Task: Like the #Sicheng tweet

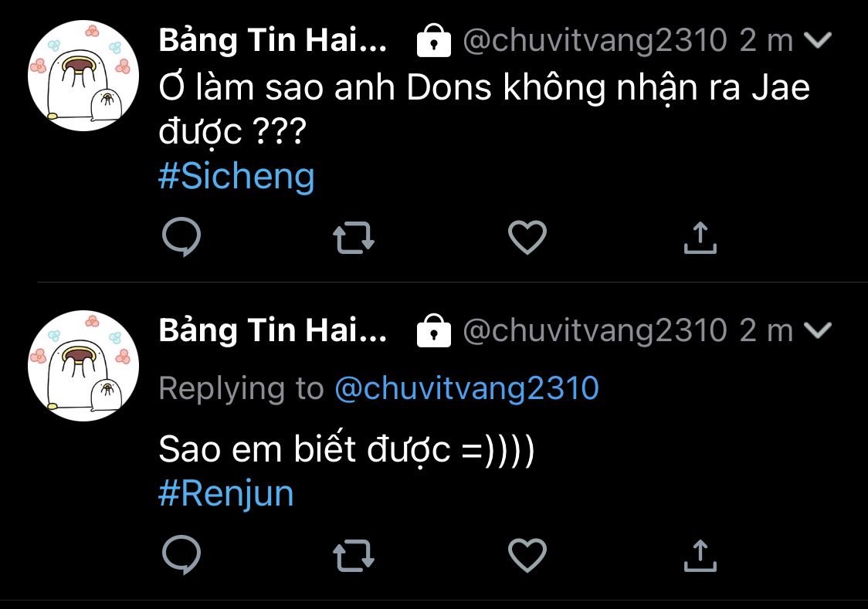Action: [x=528, y=238]
